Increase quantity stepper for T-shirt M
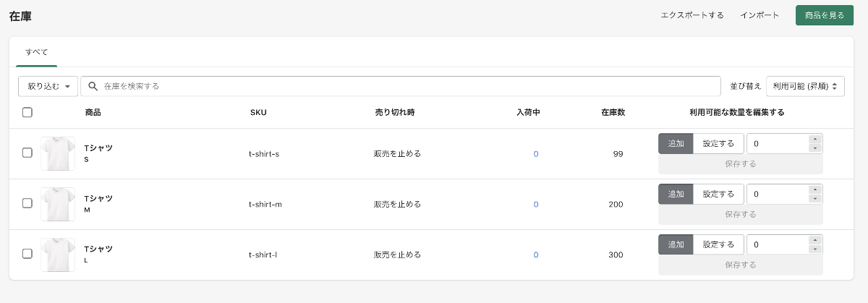Screen dimensions: 868x303 (x=815, y=190)
